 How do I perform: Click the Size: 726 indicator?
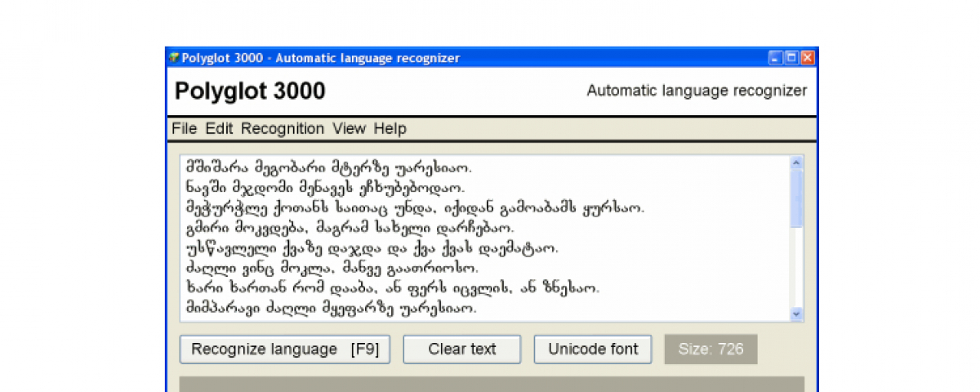coord(710,350)
